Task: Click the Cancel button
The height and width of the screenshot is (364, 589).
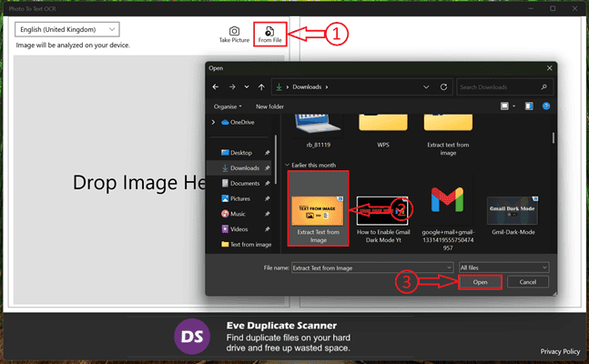Action: 528,282
